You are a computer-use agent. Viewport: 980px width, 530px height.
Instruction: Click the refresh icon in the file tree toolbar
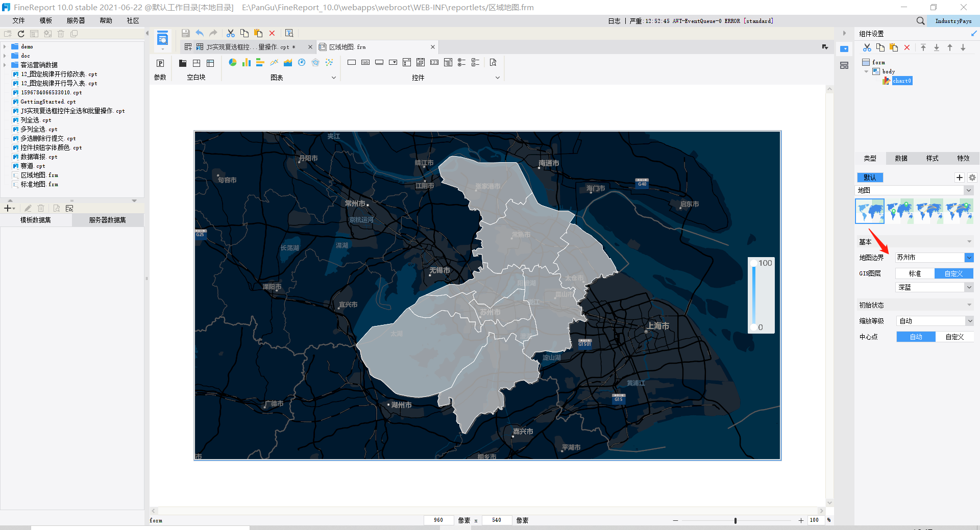(x=21, y=34)
